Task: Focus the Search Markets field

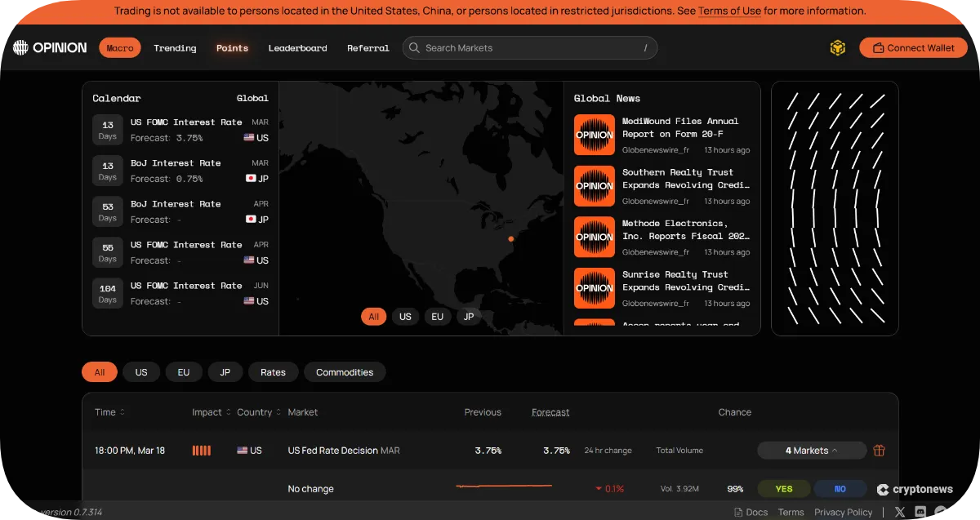Action: click(530, 48)
